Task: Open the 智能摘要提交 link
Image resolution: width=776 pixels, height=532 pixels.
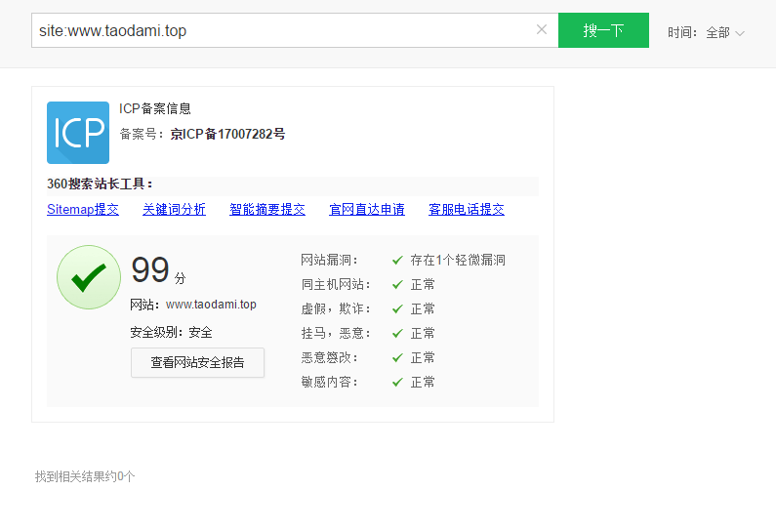Action: [x=267, y=209]
